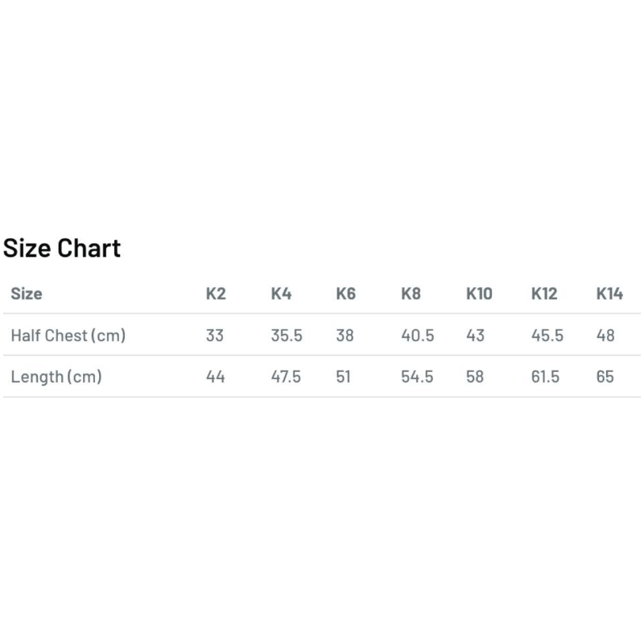The height and width of the screenshot is (644, 644).
Task: Click the 47.5 length value
Action: (286, 376)
